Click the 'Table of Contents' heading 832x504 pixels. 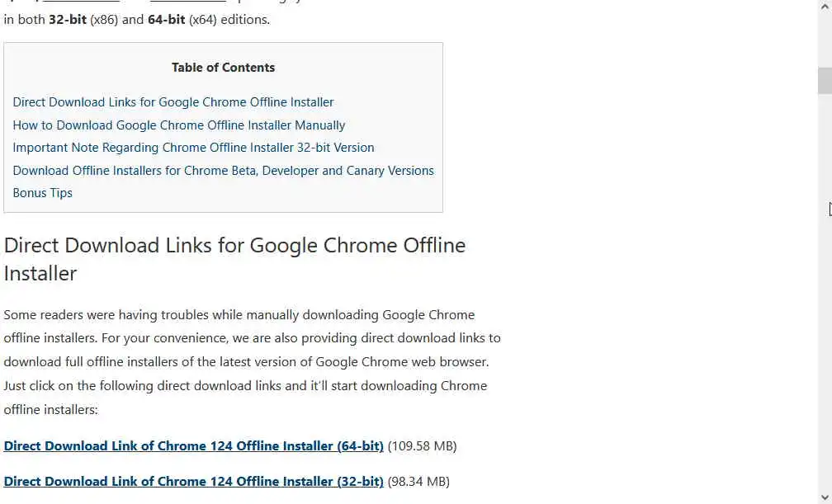click(223, 68)
